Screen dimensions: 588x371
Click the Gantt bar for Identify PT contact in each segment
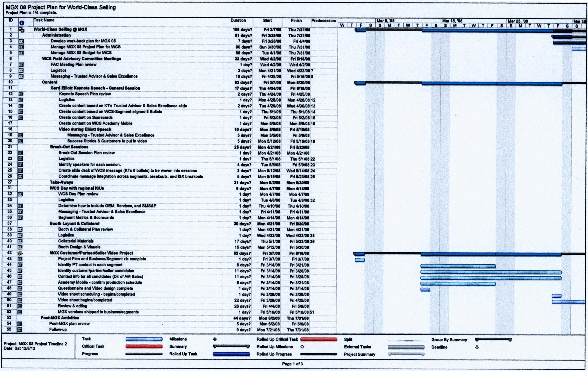[x=458, y=266]
